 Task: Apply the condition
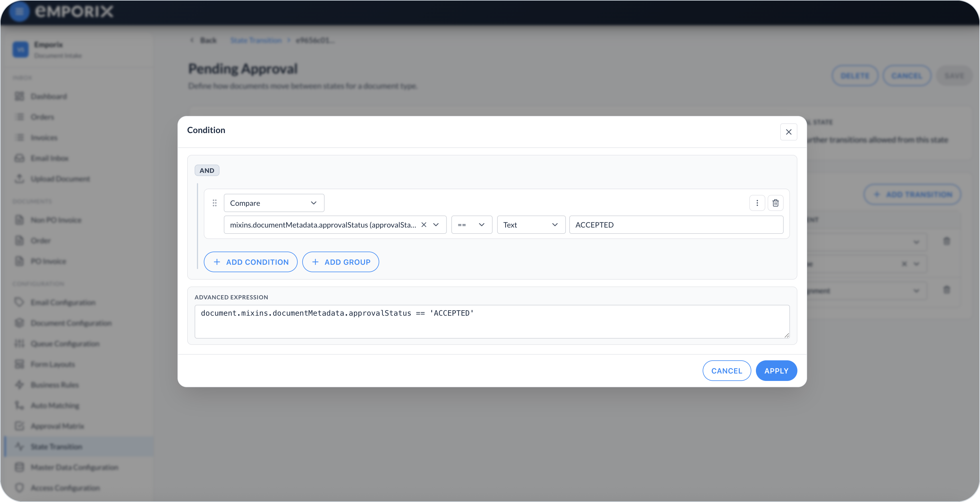776,371
